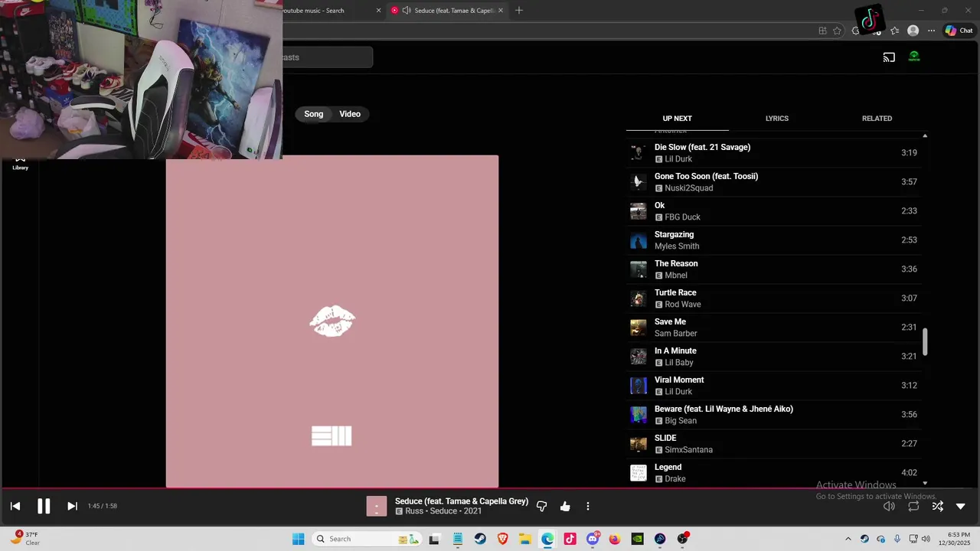Open Firefox from the taskbar
Image resolution: width=980 pixels, height=551 pixels.
[x=615, y=539]
